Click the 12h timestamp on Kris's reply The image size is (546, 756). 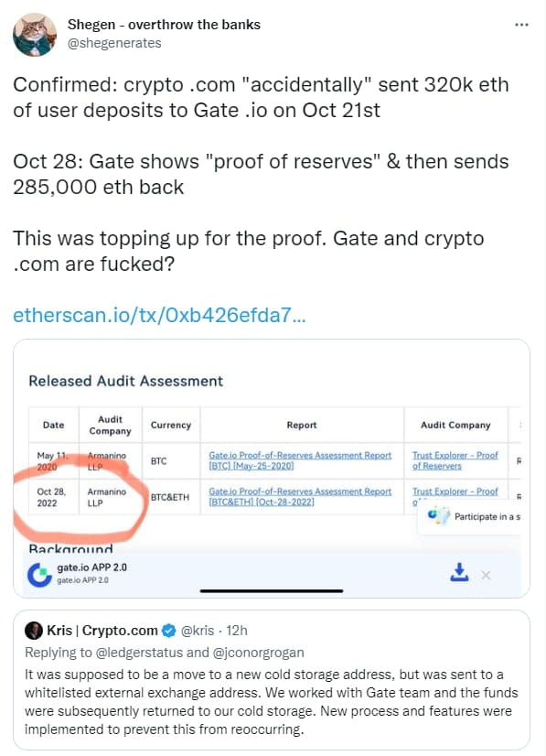[239, 629]
